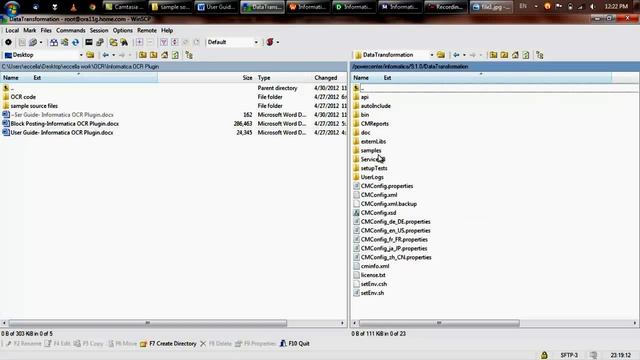
Task: Open the Files menu
Action: [46, 30]
